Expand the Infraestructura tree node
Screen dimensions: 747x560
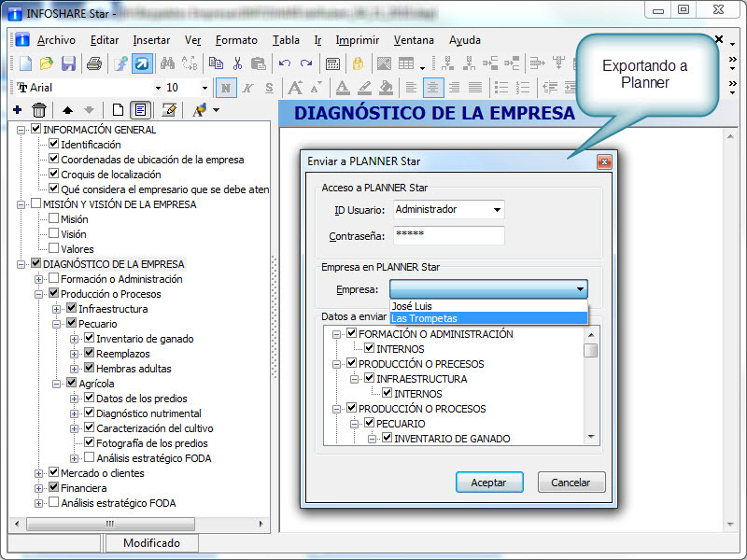click(x=56, y=310)
